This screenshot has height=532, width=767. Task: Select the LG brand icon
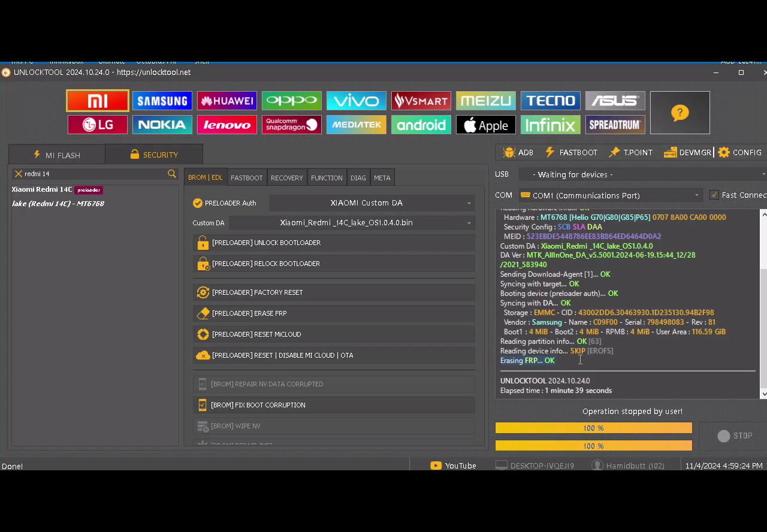tap(98, 125)
